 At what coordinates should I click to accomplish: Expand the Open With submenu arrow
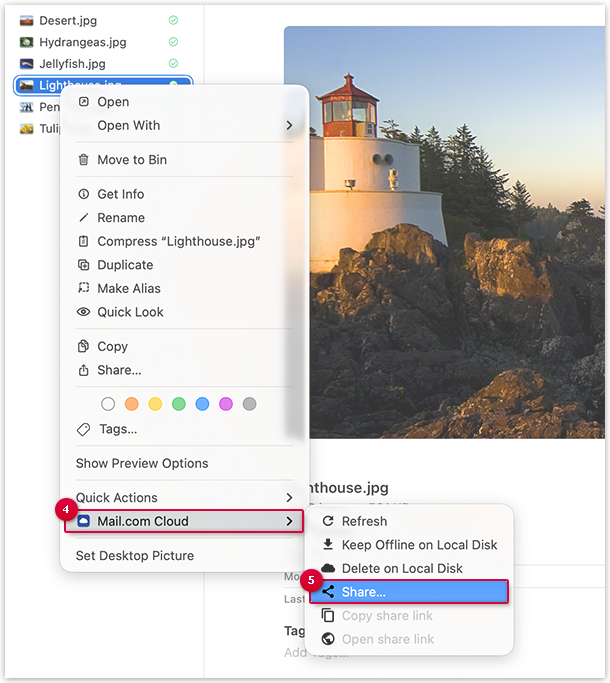[289, 126]
